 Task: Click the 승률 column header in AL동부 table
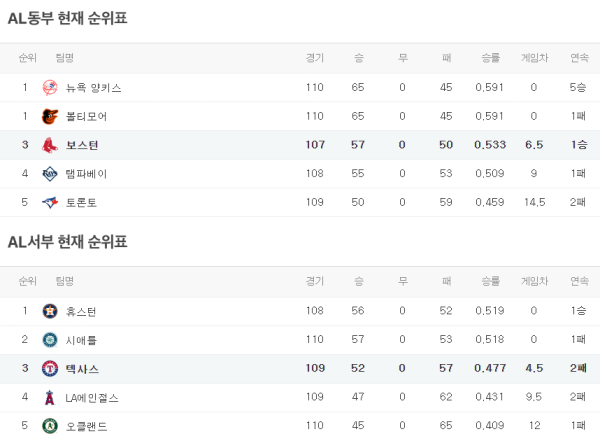490,58
